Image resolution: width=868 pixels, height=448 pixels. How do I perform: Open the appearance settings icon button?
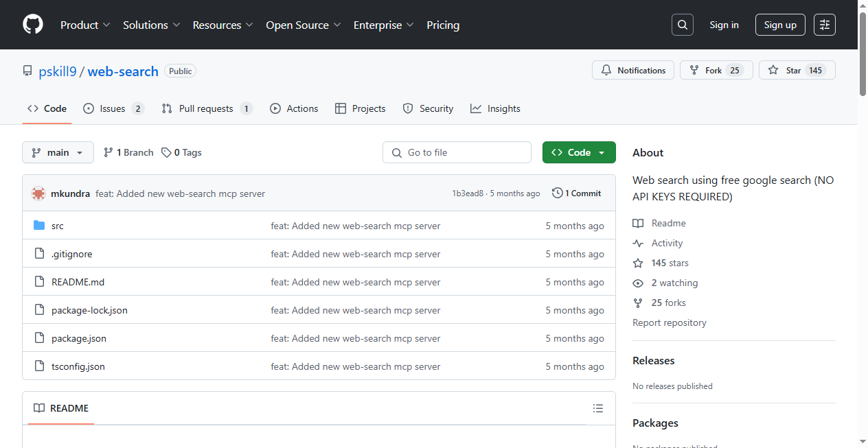click(x=825, y=25)
